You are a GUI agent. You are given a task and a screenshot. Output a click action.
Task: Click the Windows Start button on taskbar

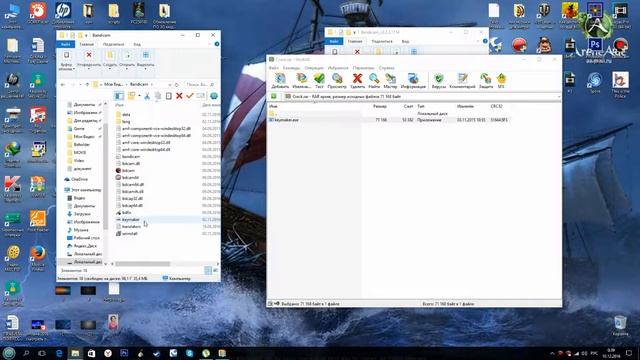point(9,353)
